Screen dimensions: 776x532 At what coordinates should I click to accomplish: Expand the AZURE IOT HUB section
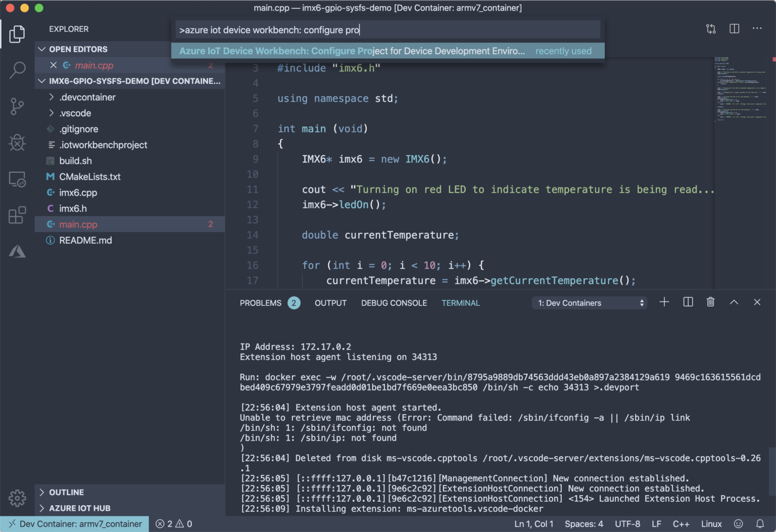click(x=80, y=508)
